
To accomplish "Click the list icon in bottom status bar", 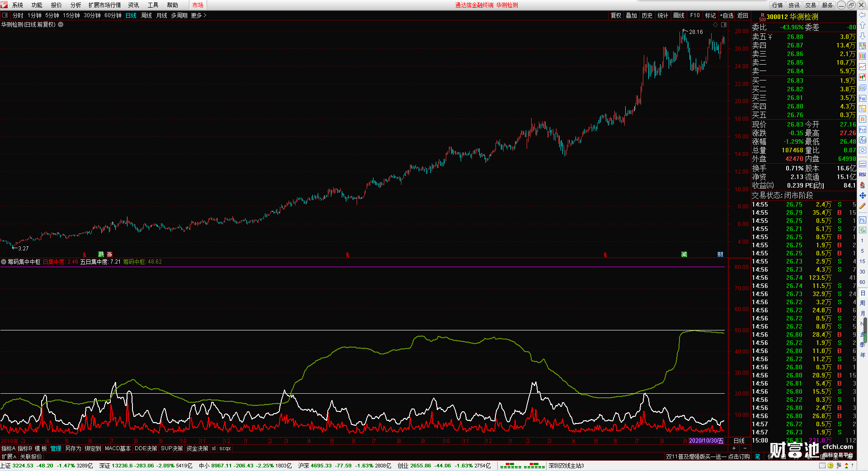I will tap(822, 466).
